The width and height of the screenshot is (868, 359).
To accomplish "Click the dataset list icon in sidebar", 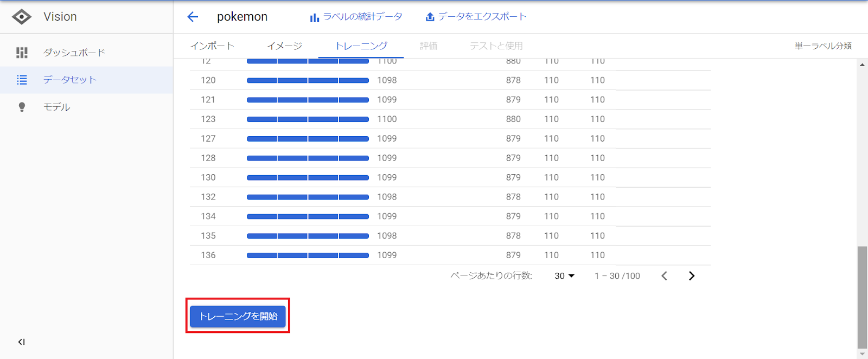I will pos(22,80).
